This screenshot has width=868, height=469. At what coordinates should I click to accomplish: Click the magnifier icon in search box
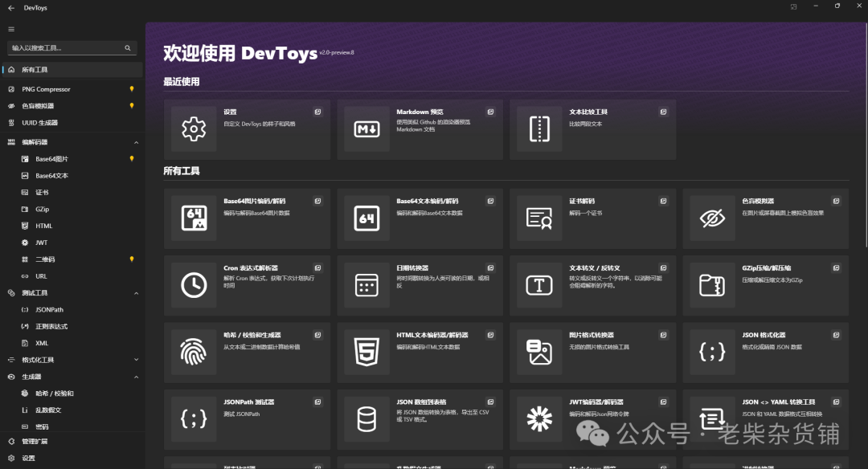click(x=128, y=48)
